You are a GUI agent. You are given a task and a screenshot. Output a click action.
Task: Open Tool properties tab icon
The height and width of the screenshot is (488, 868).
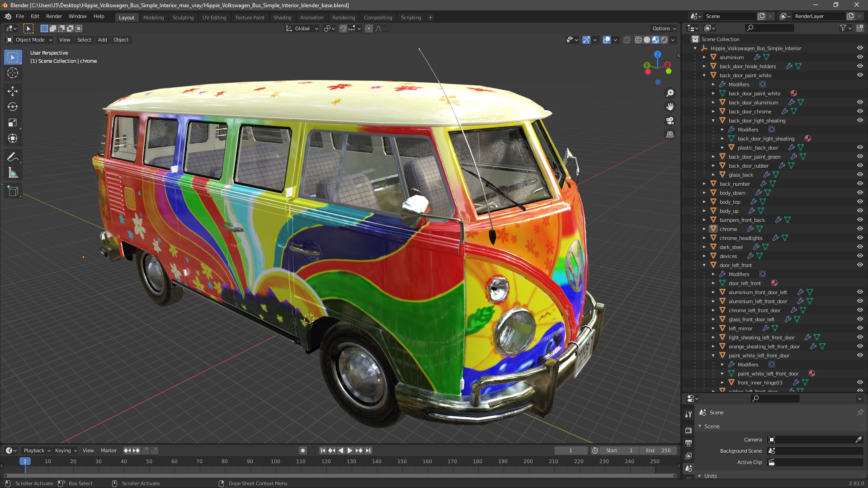[689, 414]
